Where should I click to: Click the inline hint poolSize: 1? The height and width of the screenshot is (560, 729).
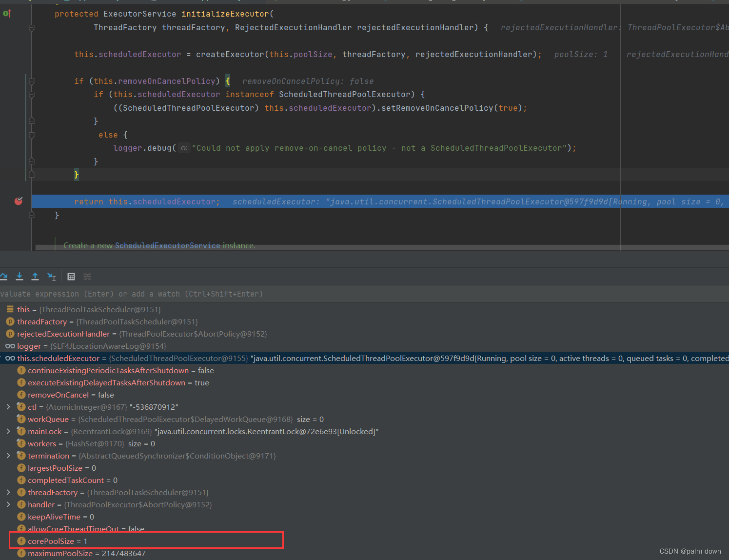[x=581, y=54]
